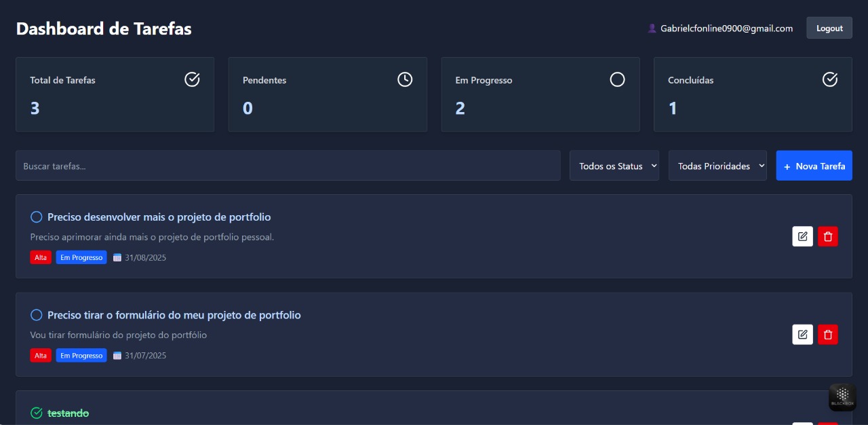Delete the 'Preciso desenvolver mais' task
The image size is (868, 425).
[x=827, y=236]
